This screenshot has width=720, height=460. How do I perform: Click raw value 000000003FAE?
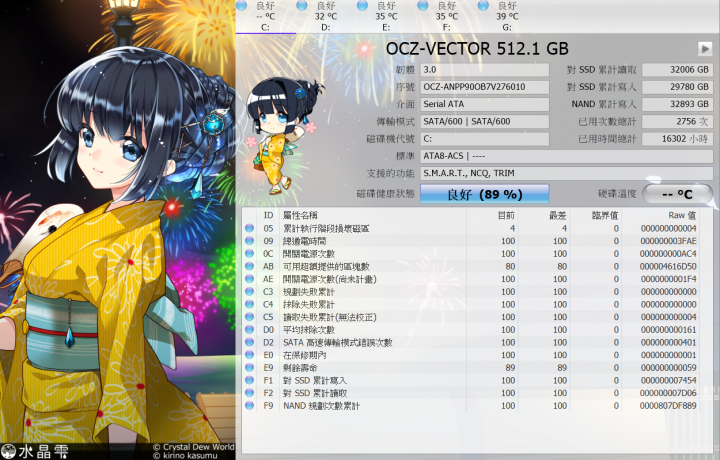point(668,241)
